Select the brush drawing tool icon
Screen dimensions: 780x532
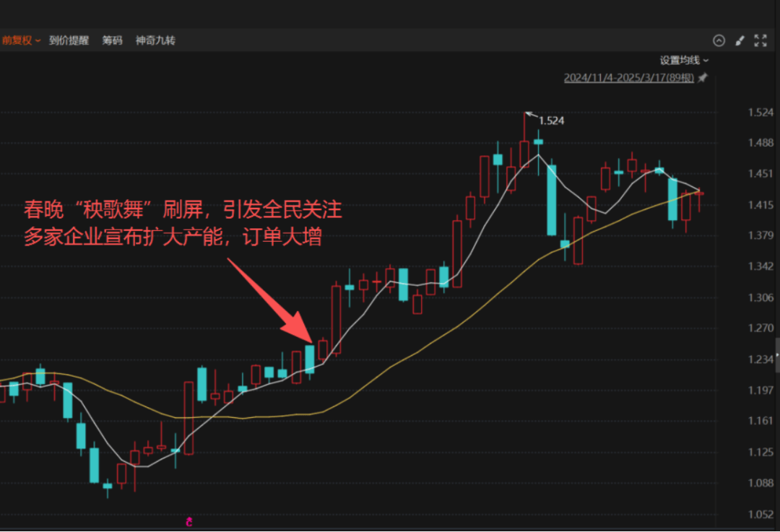pos(740,40)
